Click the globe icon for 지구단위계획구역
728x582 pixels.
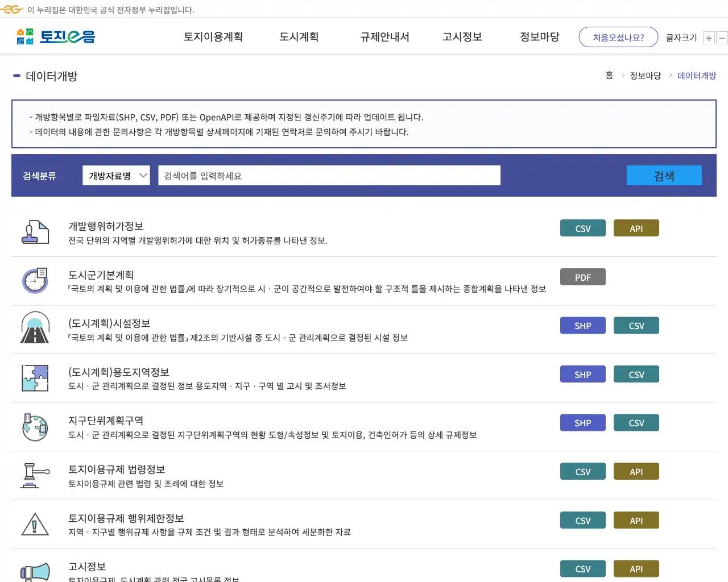[x=35, y=427]
